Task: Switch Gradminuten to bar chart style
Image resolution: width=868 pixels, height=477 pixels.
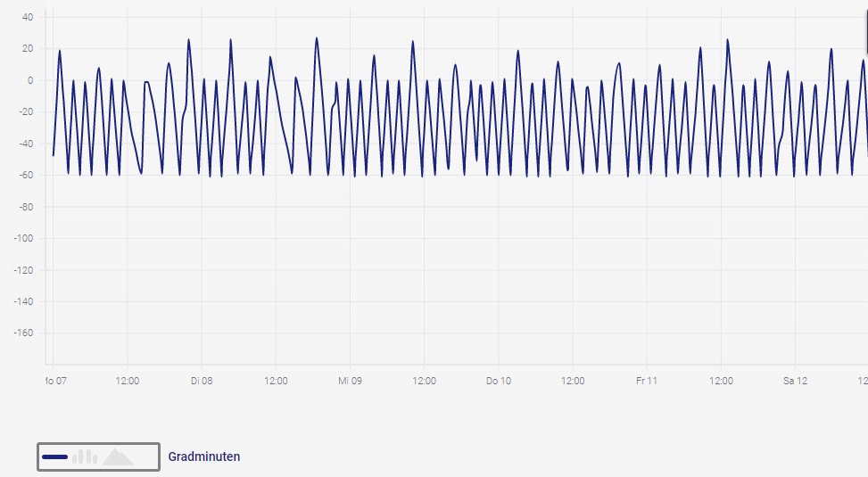Action: [x=85, y=456]
